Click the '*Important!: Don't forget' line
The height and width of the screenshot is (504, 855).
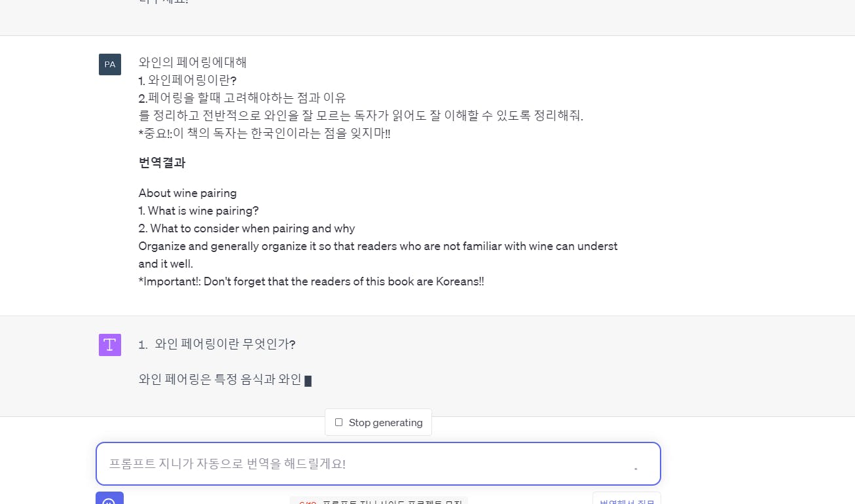pos(311,281)
